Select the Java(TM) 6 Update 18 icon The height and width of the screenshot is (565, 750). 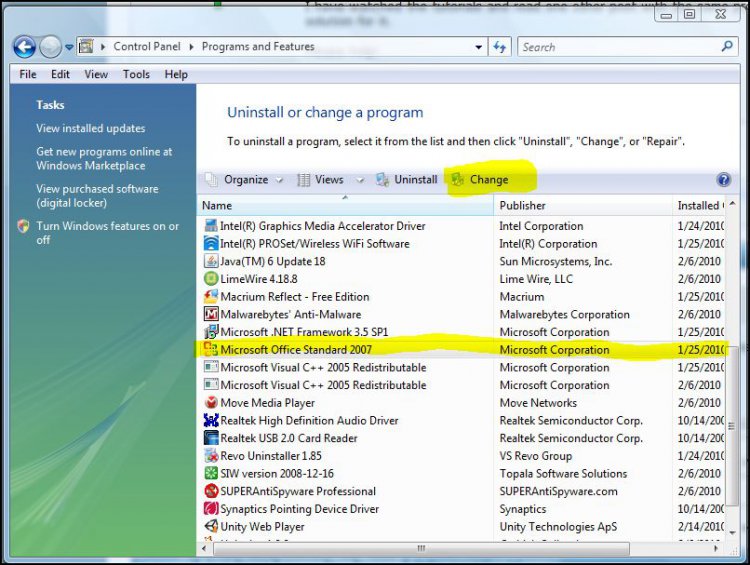(x=210, y=261)
